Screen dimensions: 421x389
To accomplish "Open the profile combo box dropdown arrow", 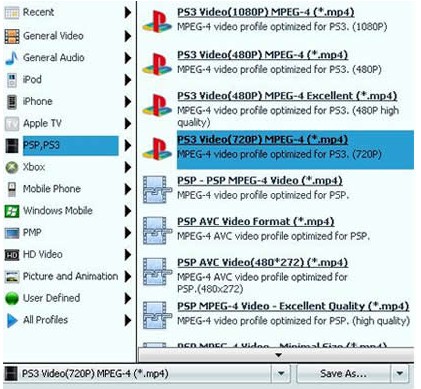I will (281, 373).
